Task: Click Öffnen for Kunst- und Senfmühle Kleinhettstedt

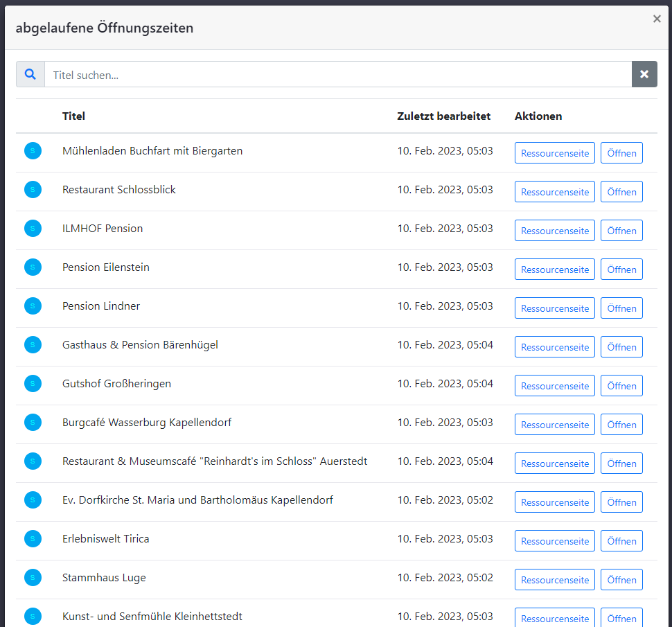Action: (x=621, y=617)
